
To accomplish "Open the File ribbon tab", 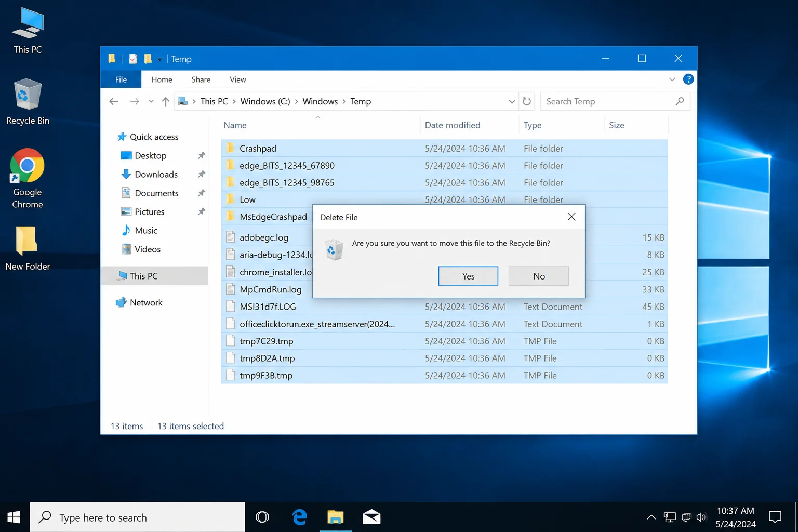I will coord(121,79).
